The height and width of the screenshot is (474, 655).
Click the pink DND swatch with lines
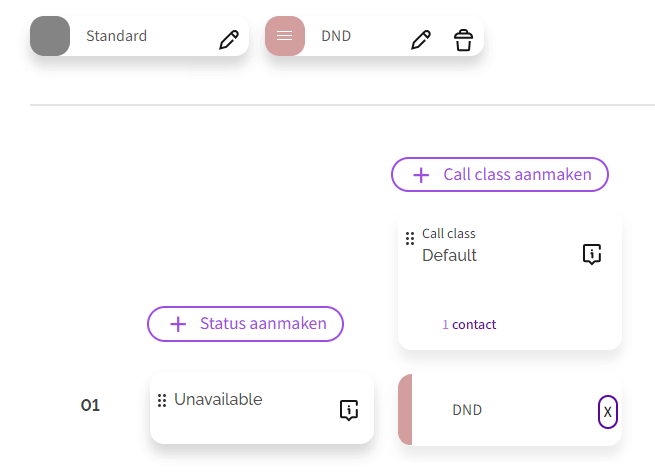[x=285, y=37]
